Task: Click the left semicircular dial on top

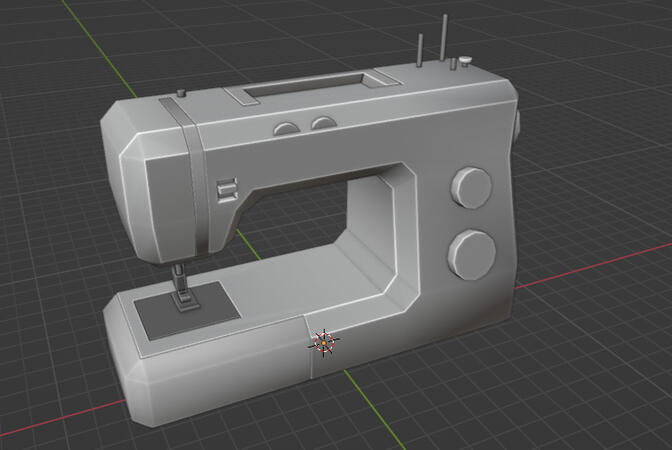Action: pyautogui.click(x=287, y=129)
